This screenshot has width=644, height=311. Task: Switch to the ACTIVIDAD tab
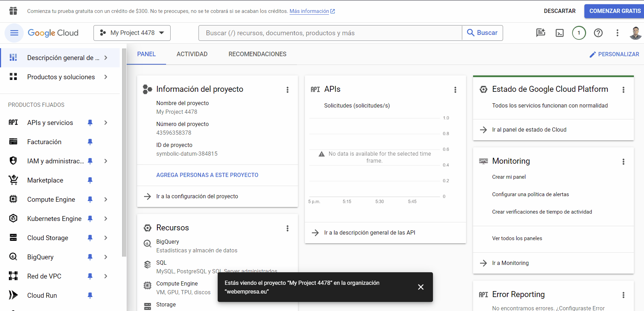(192, 54)
